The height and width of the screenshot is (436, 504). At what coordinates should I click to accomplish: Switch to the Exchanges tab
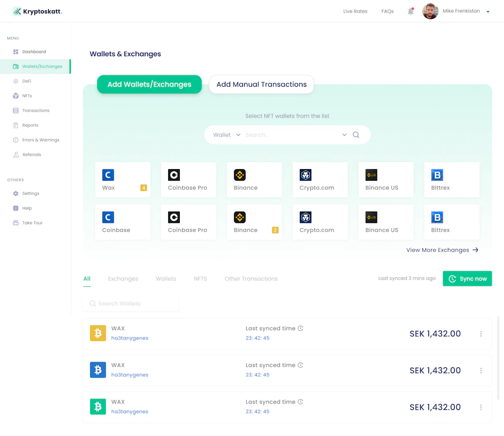[123, 279]
